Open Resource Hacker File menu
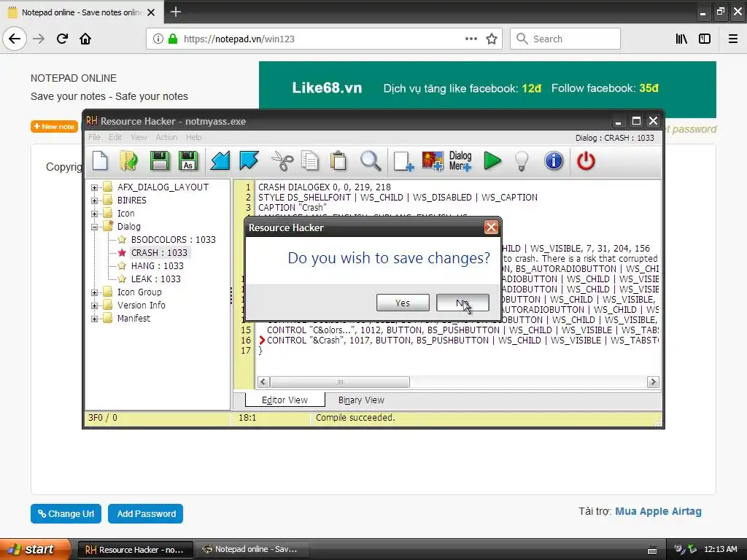The width and height of the screenshot is (747, 560). point(94,137)
